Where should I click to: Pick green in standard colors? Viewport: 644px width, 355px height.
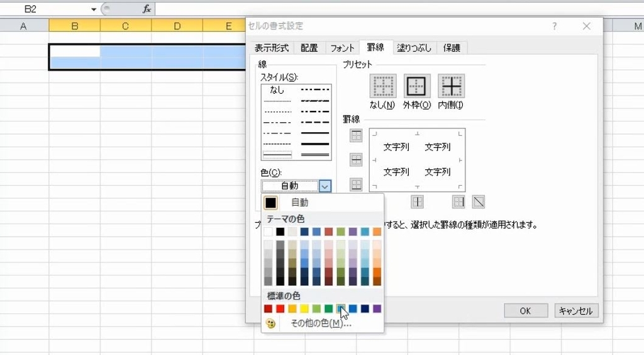[328, 308]
